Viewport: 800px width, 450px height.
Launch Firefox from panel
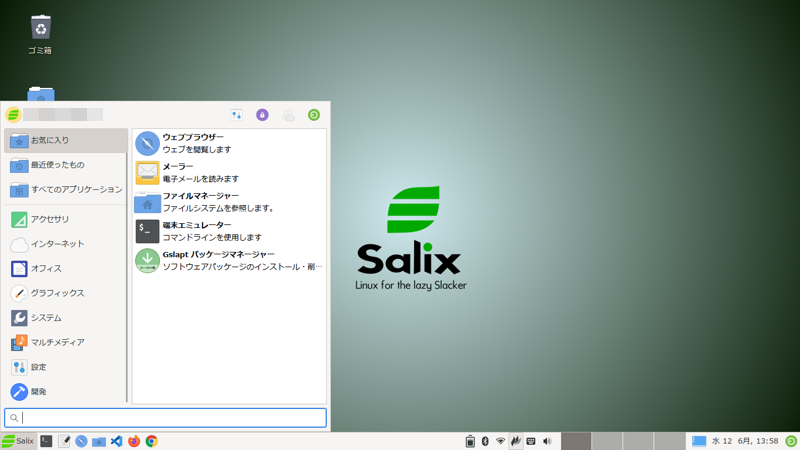pyautogui.click(x=134, y=441)
